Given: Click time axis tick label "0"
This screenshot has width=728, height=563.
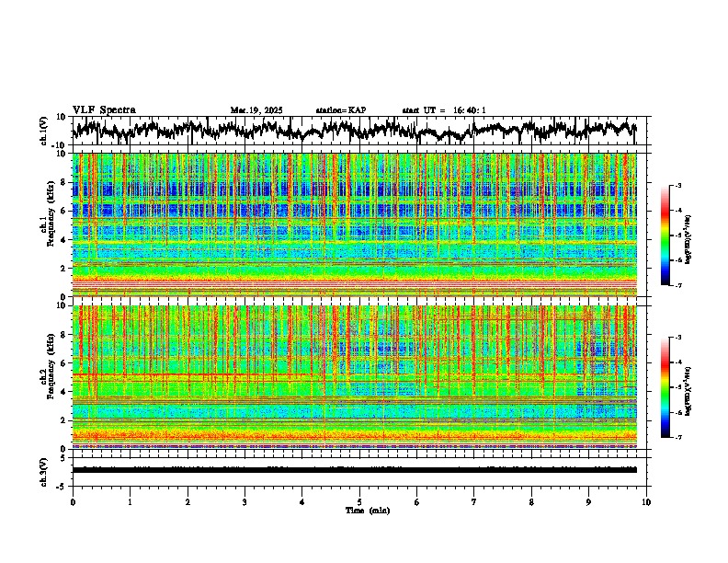Looking at the screenshot, I should tap(73, 502).
